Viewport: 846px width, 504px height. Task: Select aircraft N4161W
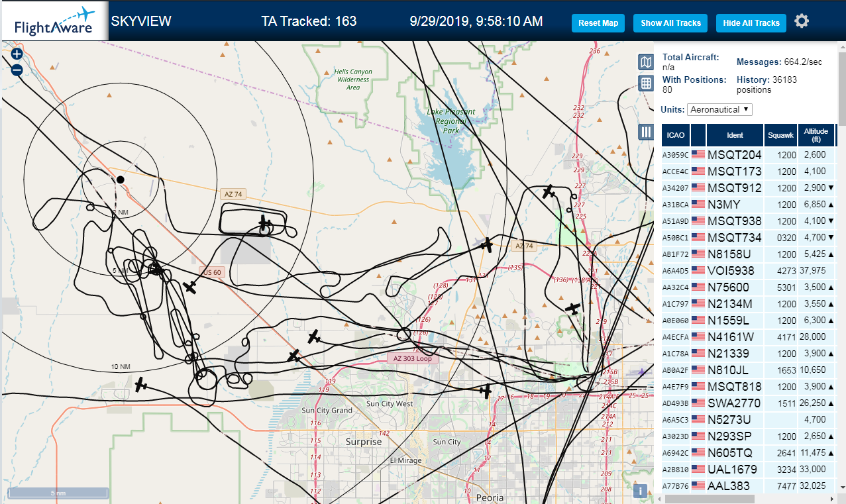click(749, 337)
